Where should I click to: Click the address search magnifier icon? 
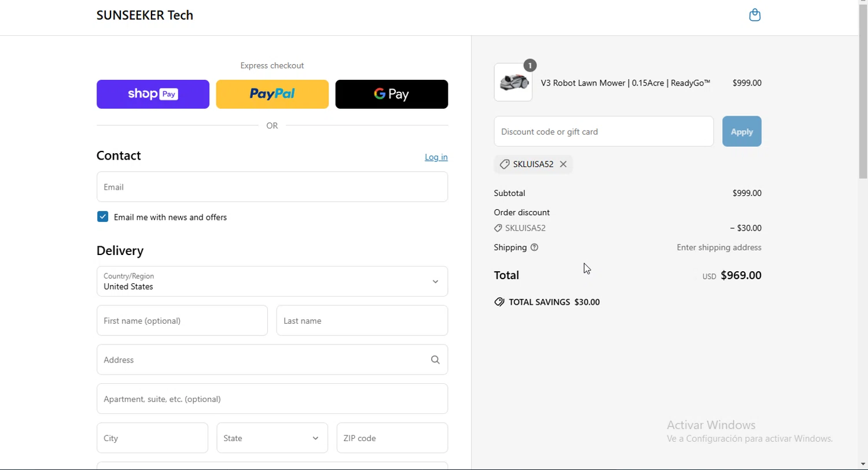point(435,360)
